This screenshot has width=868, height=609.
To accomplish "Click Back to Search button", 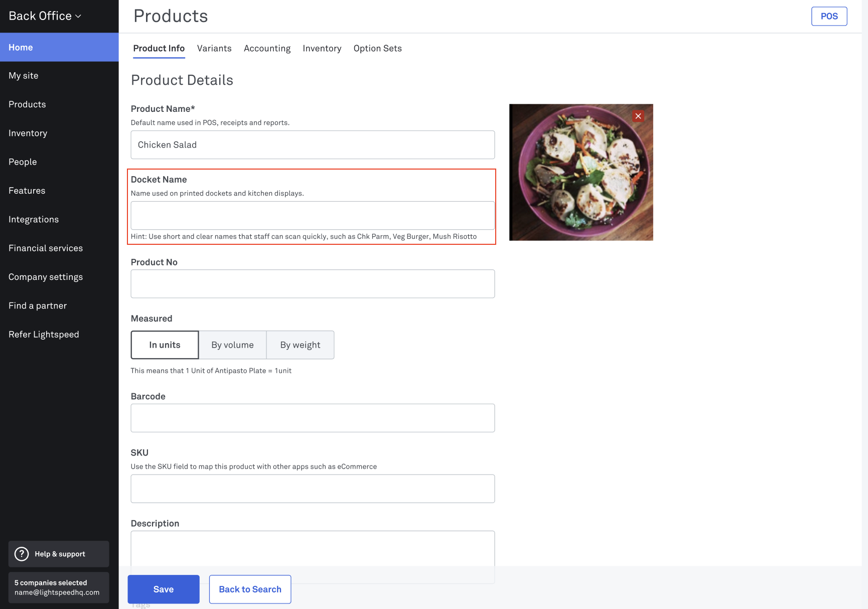I will (250, 589).
